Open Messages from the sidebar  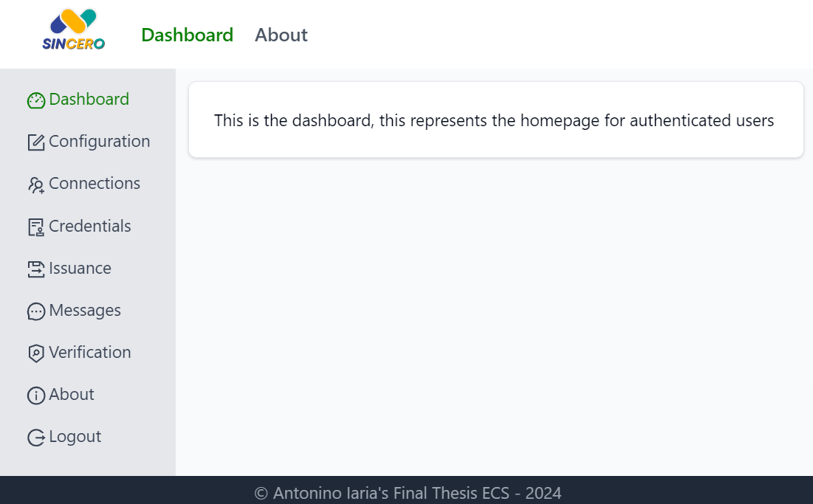[85, 310]
